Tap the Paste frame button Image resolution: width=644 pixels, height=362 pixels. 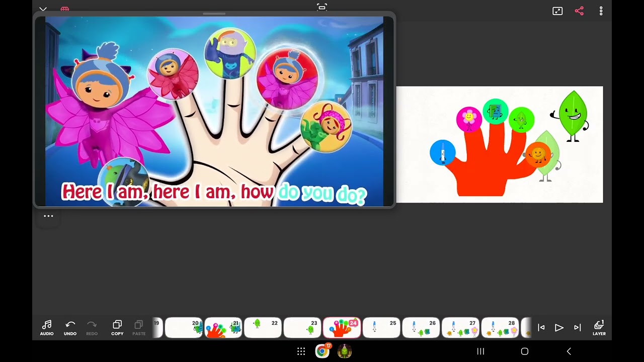(139, 328)
